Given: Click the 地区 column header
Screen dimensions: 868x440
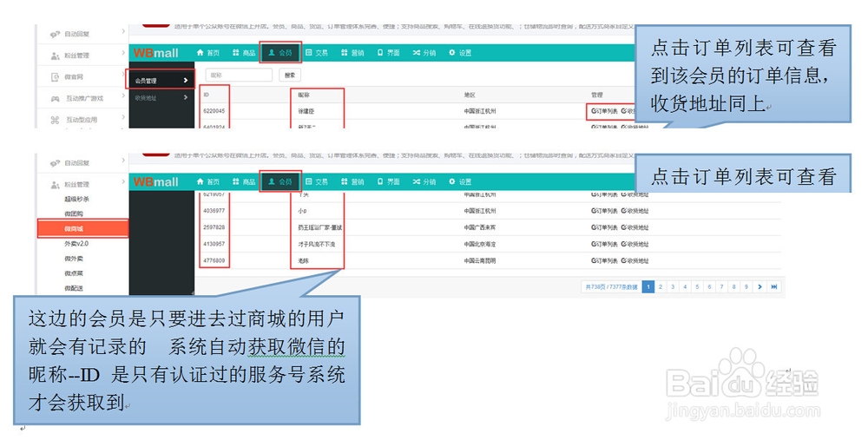Looking at the screenshot, I should click(x=470, y=95).
